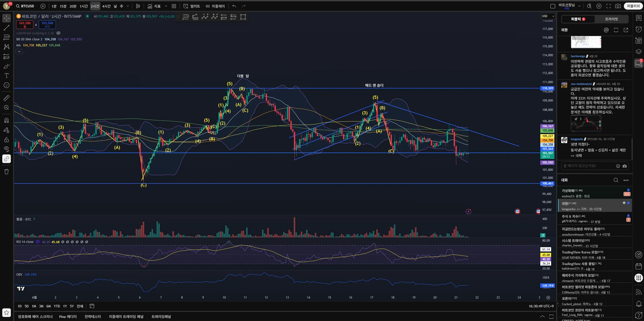Expand the timeframe interval dropdown

pyautogui.click(x=128, y=6)
